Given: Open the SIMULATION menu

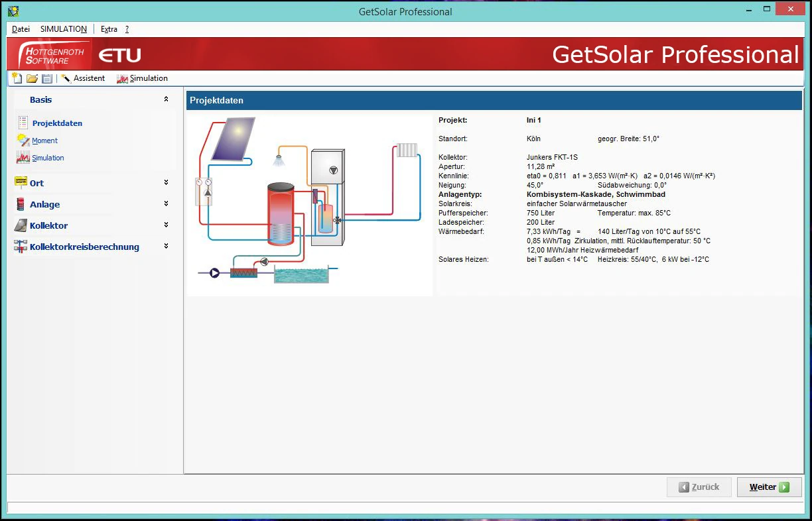Looking at the screenshot, I should [x=63, y=29].
